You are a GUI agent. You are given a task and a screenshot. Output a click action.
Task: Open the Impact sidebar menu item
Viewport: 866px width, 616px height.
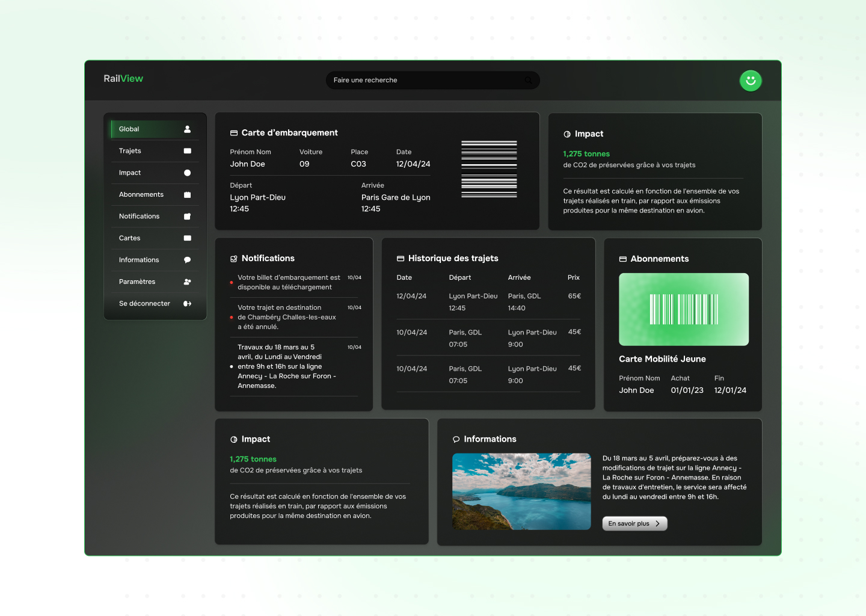(x=131, y=173)
